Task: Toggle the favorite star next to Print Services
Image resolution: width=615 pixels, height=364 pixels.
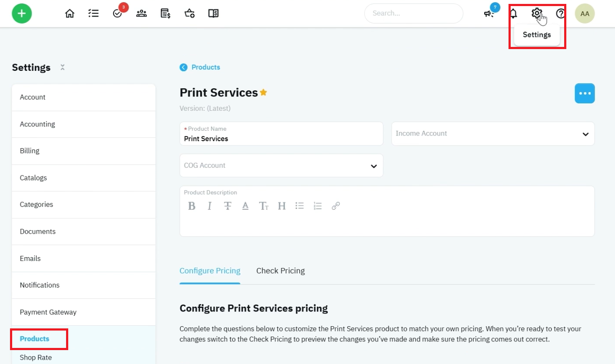Action: 263,93
